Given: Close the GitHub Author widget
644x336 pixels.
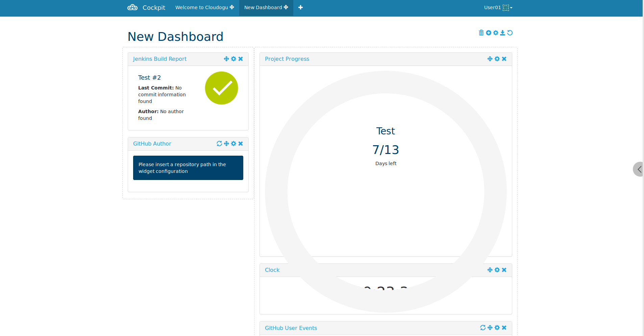Looking at the screenshot, I should [x=241, y=144].
